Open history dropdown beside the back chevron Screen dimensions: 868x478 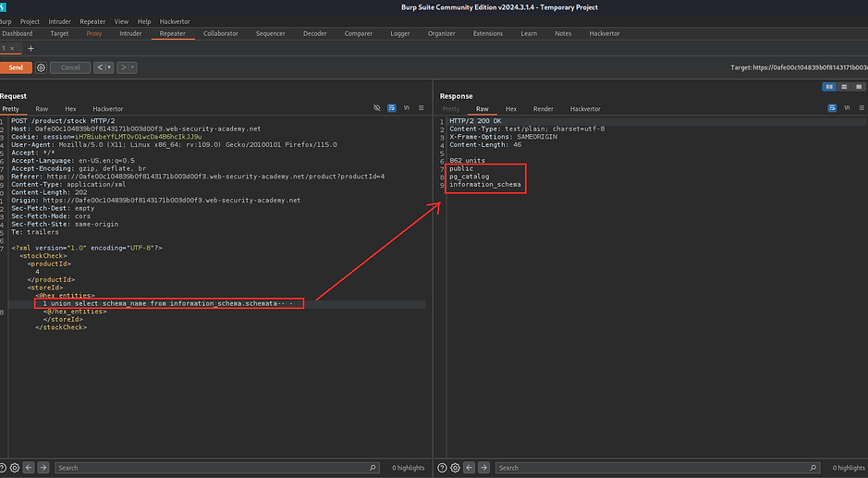click(x=110, y=67)
